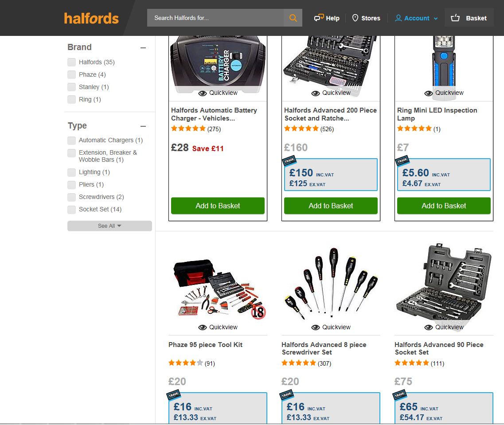The image size is (504, 425).
Task: Click the Stores location pin icon
Action: (x=355, y=18)
